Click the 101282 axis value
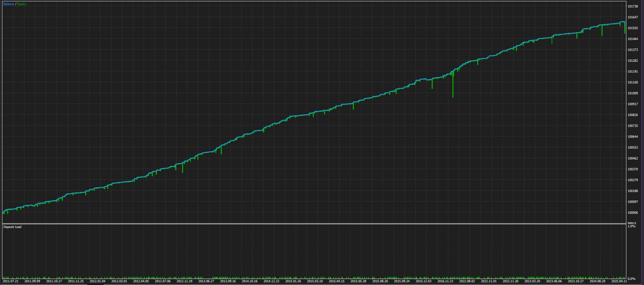 (633, 61)
